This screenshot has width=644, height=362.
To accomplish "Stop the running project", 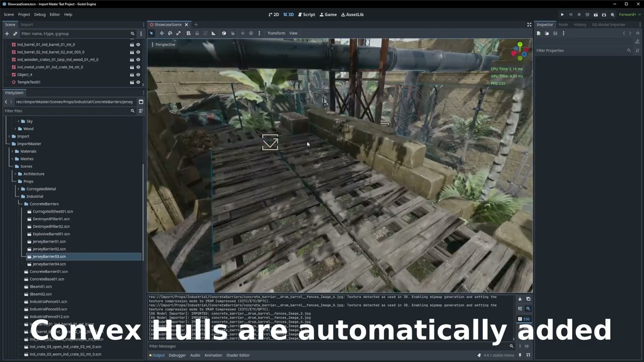I will tap(579, 15).
